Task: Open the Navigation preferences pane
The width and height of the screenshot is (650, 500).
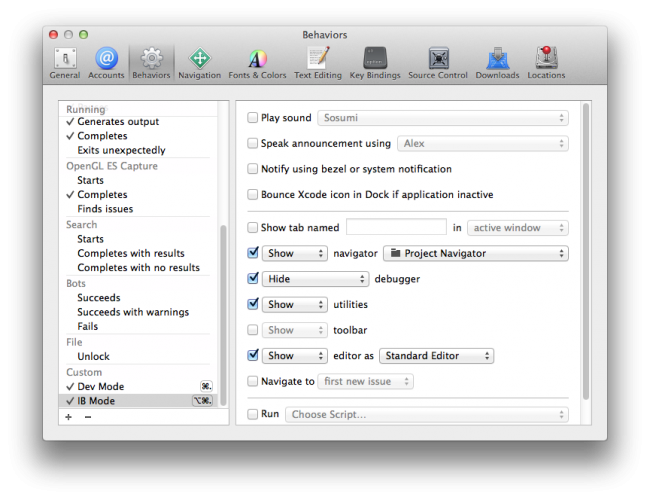Action: [199, 63]
